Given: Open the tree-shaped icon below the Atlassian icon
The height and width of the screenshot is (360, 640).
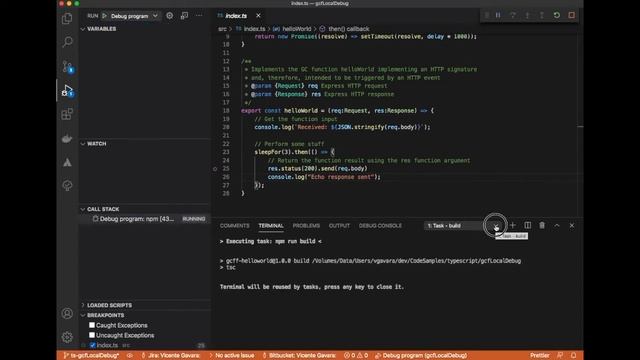Looking at the screenshot, I should pos(67,186).
